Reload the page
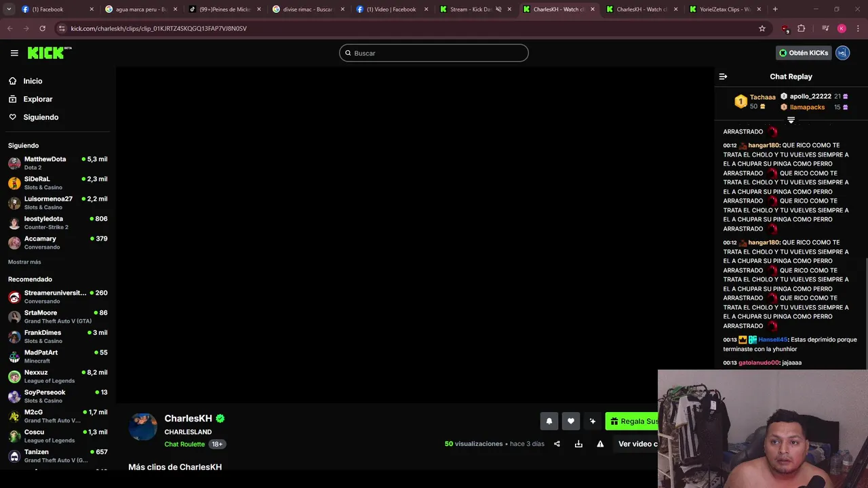 [x=42, y=28]
